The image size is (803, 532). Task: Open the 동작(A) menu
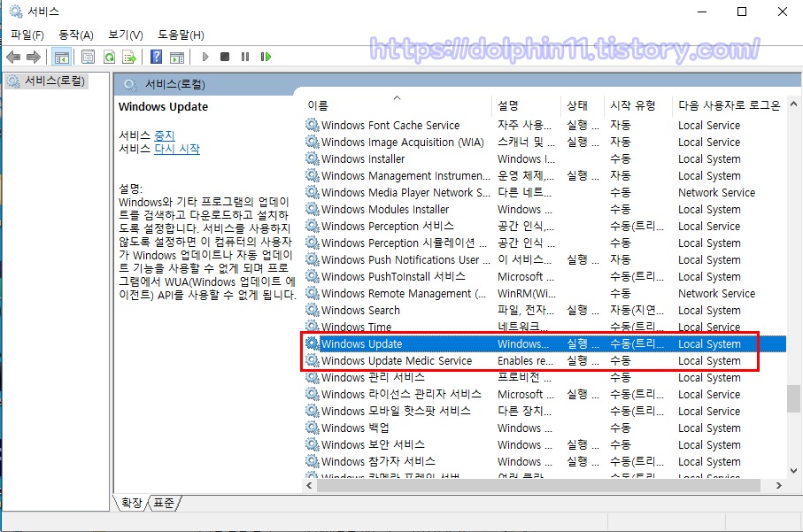pyautogui.click(x=76, y=35)
